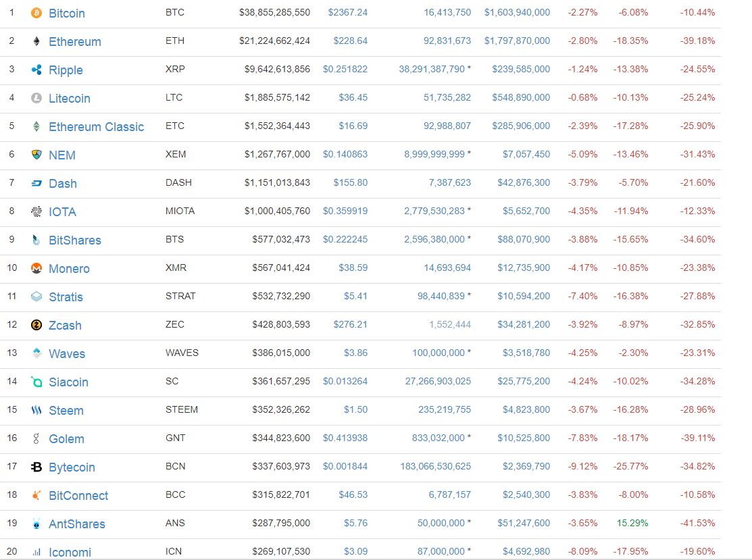Open the Ripple name link

coord(66,70)
